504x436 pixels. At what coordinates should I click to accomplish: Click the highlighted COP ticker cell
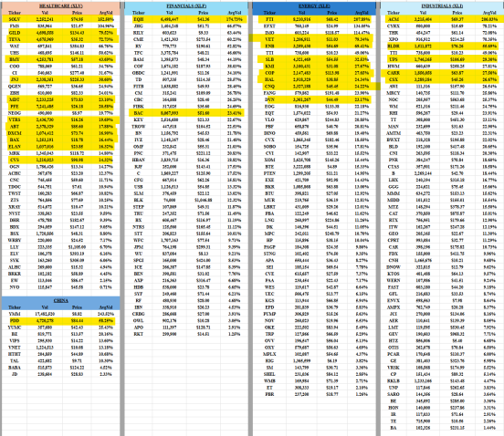click(x=269, y=73)
